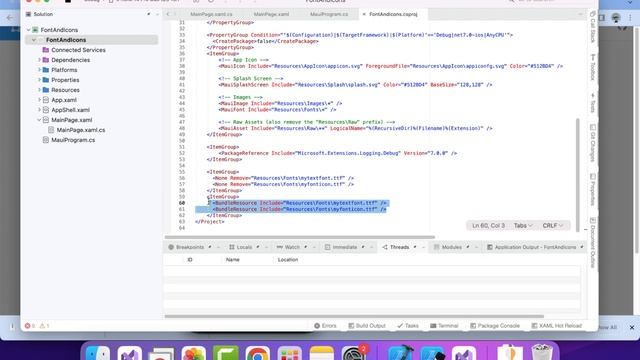640x360 pixels.
Task: Switch to the MauiProgram.cs editor tab
Action: pos(329,14)
